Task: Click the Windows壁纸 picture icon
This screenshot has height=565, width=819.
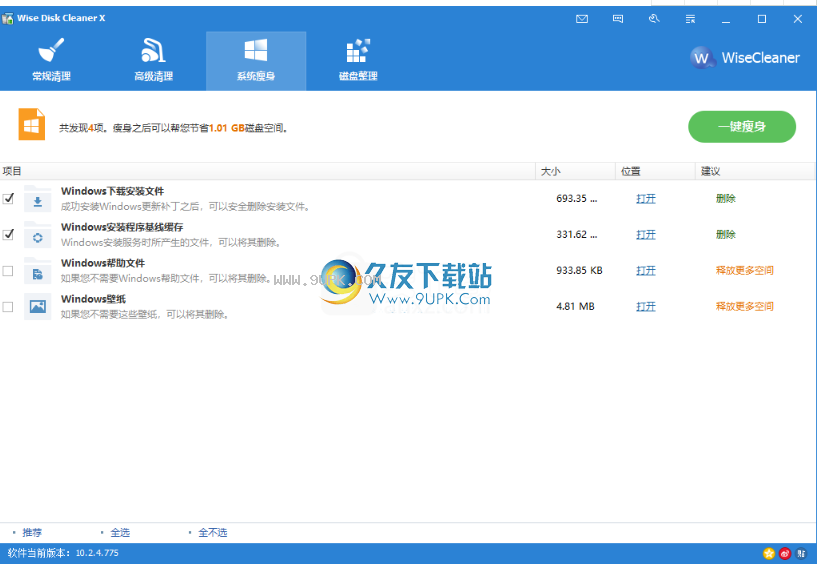Action: coord(38,307)
